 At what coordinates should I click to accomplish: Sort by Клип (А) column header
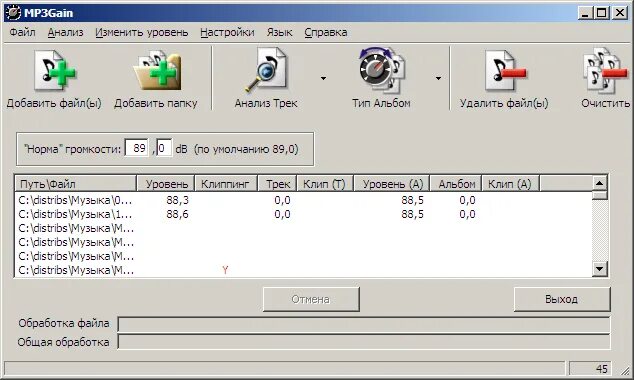point(510,184)
